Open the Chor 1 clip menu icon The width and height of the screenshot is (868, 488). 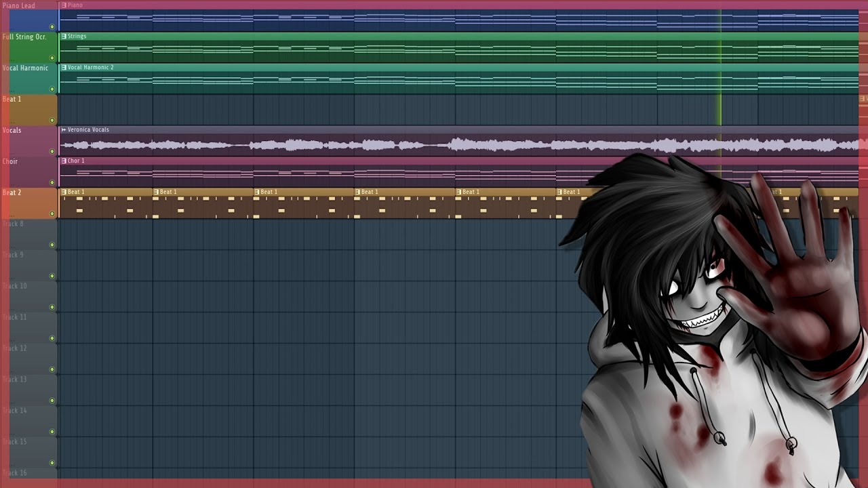coord(64,161)
